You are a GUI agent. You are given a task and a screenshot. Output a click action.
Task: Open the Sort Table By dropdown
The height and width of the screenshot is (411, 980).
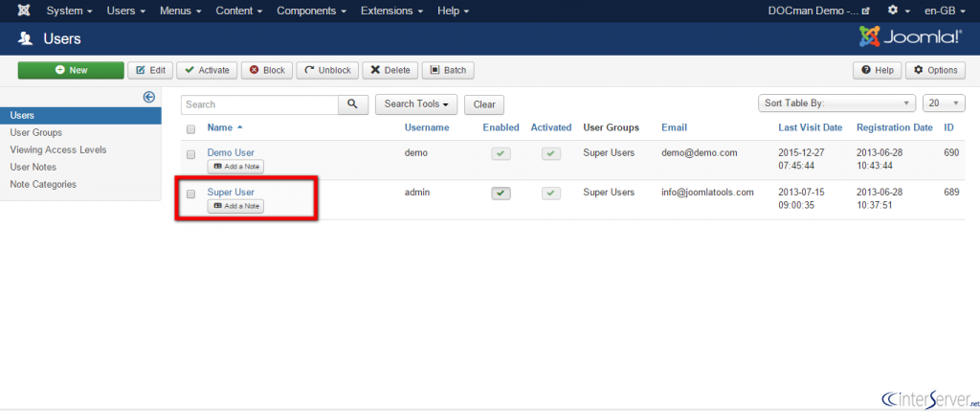click(x=836, y=103)
